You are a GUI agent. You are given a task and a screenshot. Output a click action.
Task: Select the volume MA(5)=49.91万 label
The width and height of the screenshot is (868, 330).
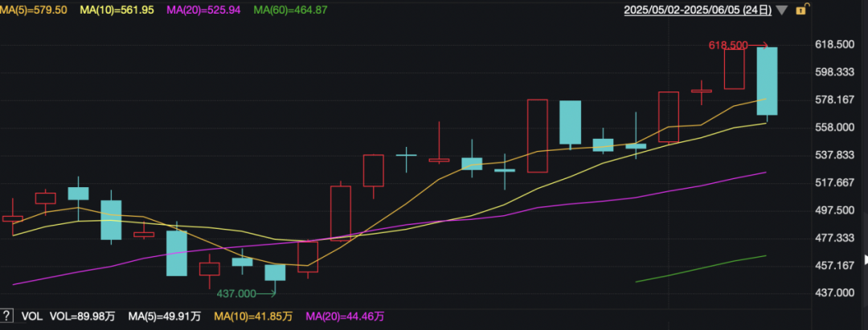click(162, 316)
